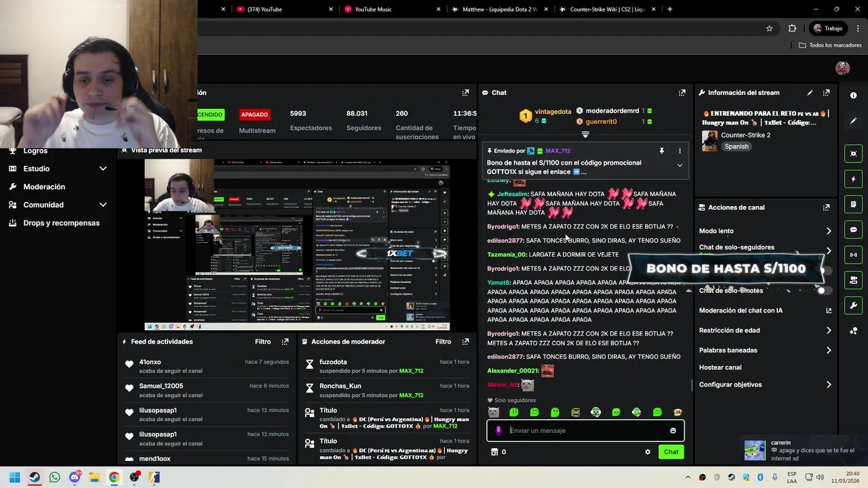Open the Windows Start menu
The height and width of the screenshot is (488, 868).
coord(14,477)
